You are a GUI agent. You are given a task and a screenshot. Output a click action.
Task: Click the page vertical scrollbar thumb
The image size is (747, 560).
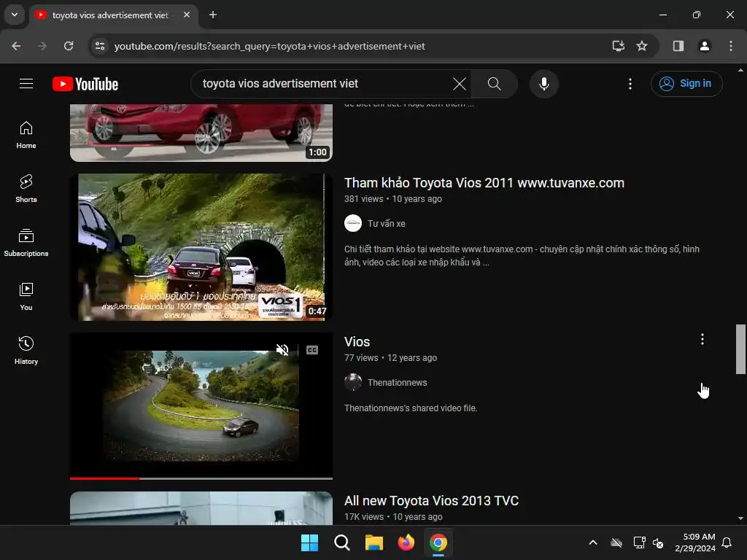(x=740, y=349)
